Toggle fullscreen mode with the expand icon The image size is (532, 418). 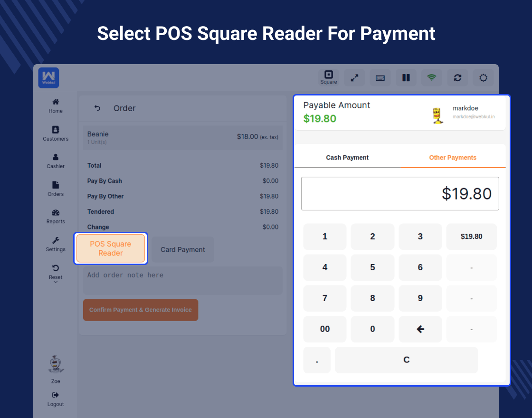[354, 77]
